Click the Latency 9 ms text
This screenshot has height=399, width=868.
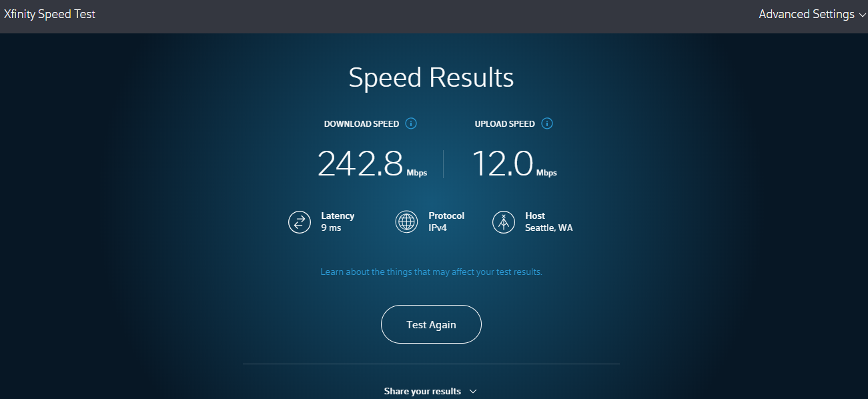(338, 222)
